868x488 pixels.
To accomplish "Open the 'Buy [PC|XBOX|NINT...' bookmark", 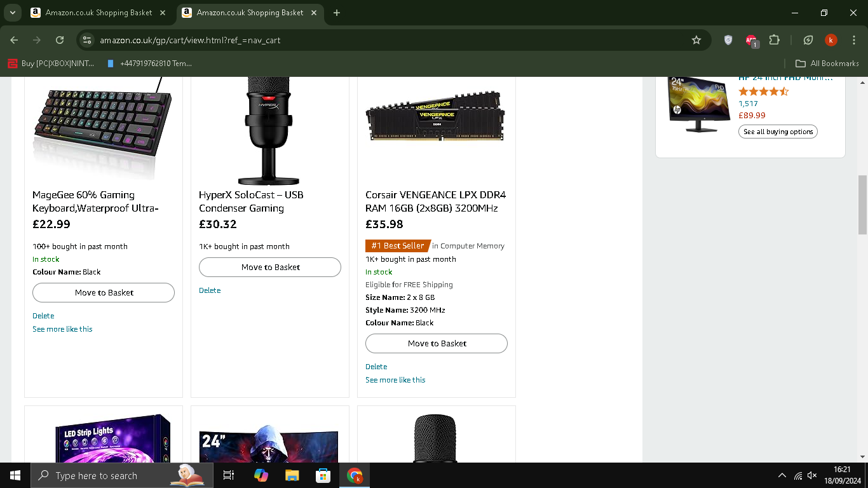I will pos(51,64).
